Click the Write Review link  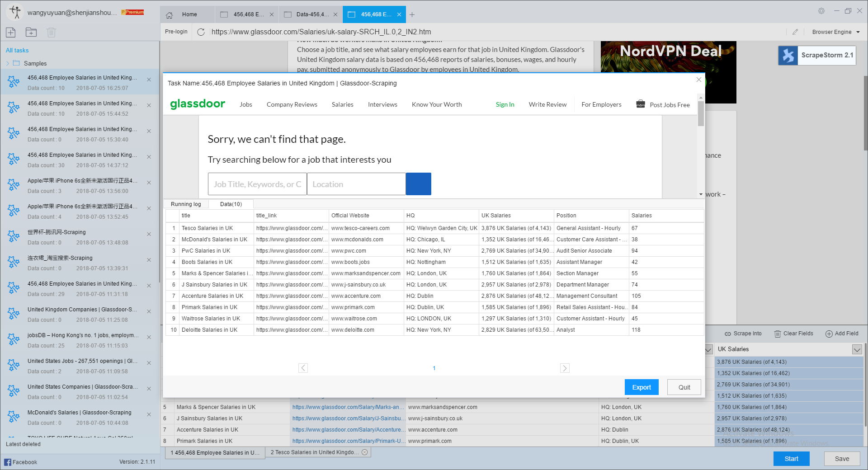[x=547, y=104]
